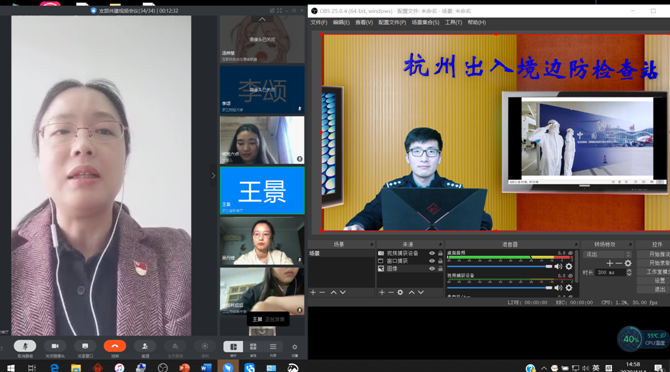This screenshot has width=670, height=372.
Task: Toggle the lock on the image source
Action: tap(440, 269)
